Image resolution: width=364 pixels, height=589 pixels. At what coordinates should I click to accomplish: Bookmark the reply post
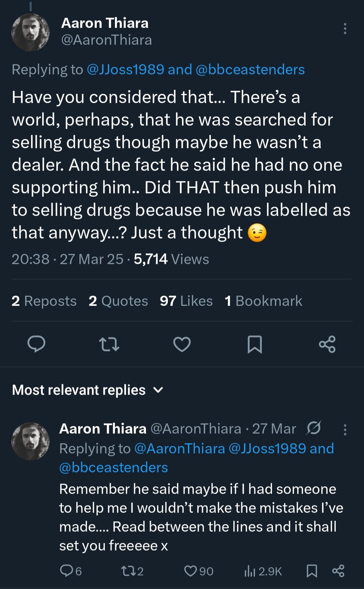tap(312, 571)
